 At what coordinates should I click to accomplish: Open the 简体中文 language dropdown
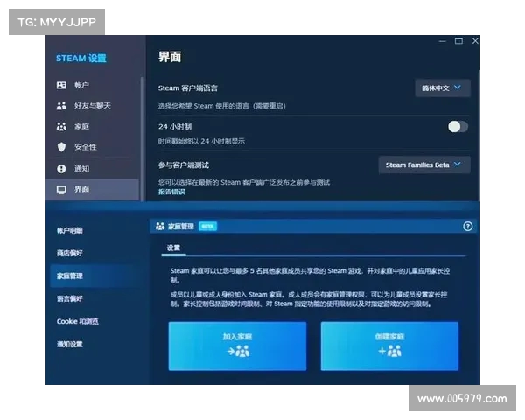point(443,87)
